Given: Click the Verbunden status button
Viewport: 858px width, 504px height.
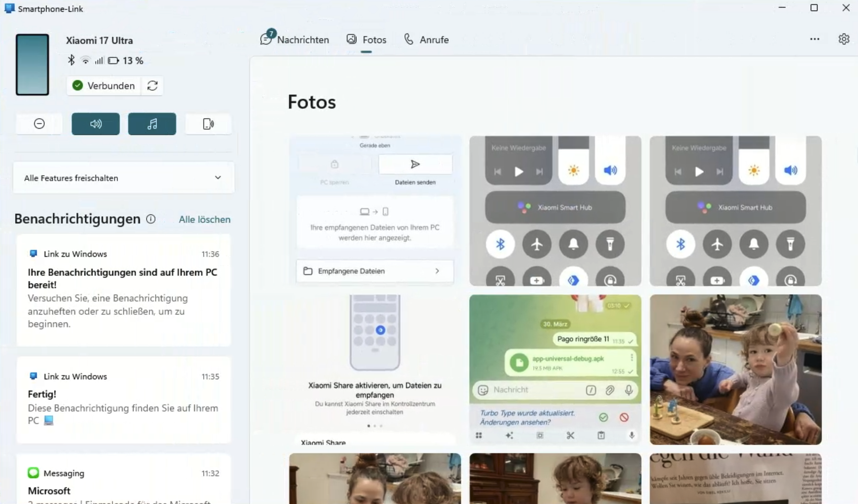Looking at the screenshot, I should [104, 86].
